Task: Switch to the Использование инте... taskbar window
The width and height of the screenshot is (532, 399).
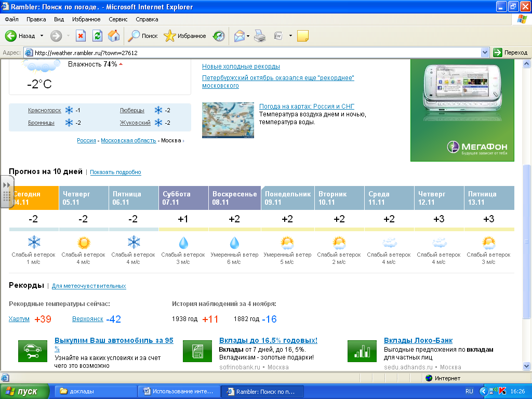Action: 179,391
